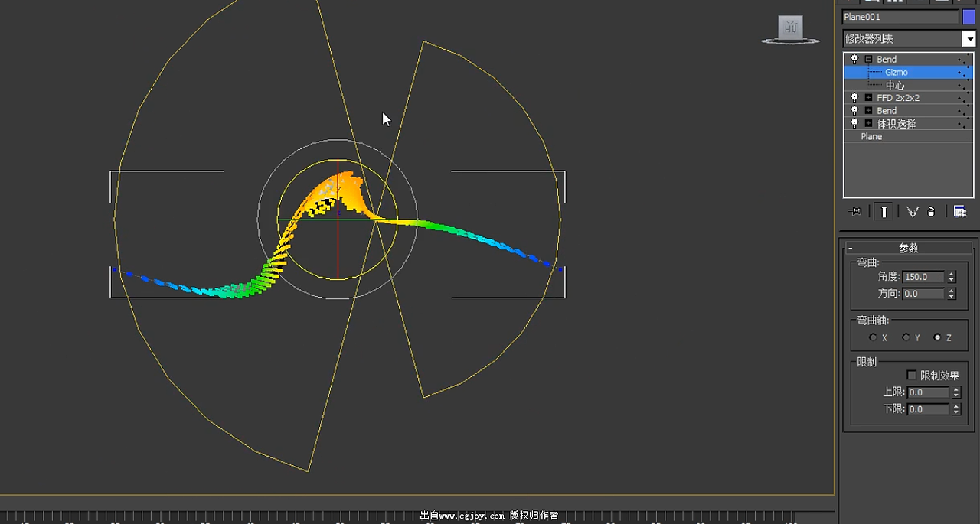
Task: Expand 体积选择 modifier plus box
Action: coord(868,123)
